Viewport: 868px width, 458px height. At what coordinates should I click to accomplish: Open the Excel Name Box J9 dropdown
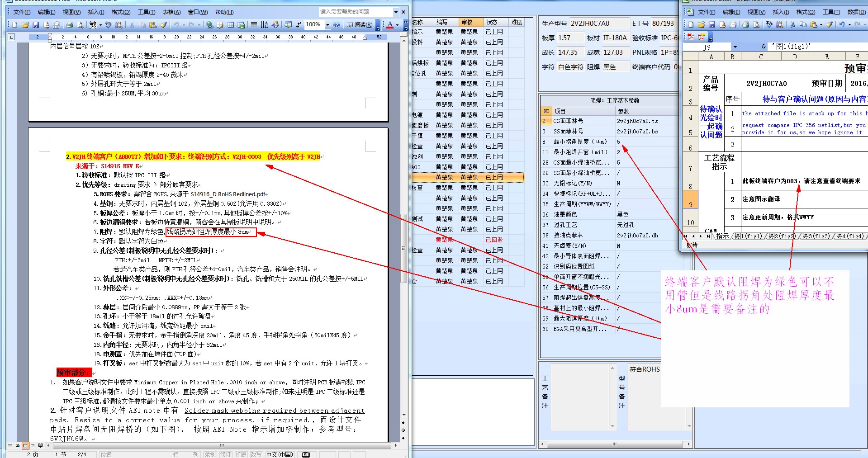tap(735, 47)
